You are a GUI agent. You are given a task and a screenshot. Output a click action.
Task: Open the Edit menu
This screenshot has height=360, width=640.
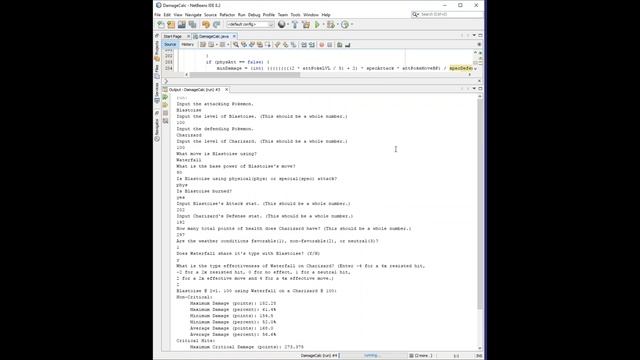pyautogui.click(x=167, y=15)
